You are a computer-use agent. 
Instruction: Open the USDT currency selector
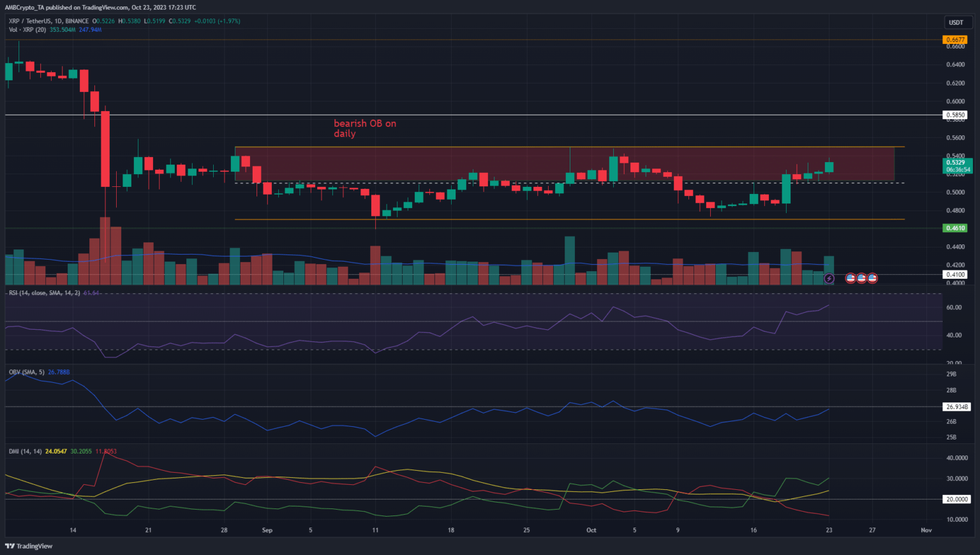click(956, 22)
